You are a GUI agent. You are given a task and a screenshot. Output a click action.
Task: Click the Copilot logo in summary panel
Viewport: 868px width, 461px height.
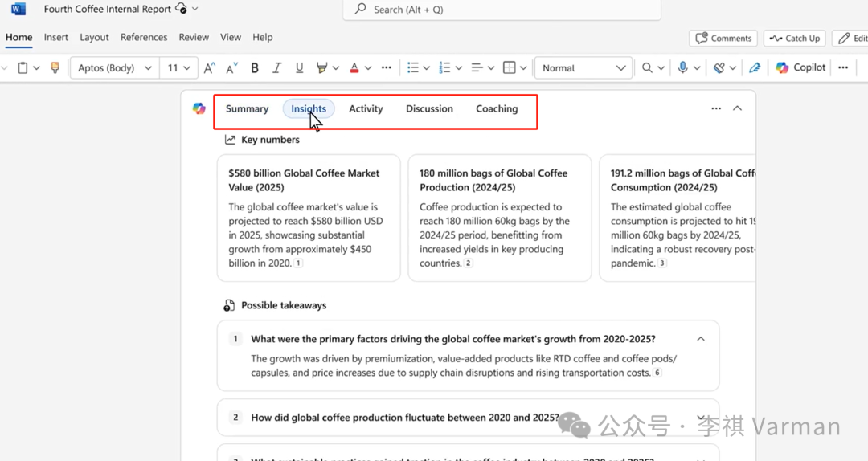click(x=199, y=108)
